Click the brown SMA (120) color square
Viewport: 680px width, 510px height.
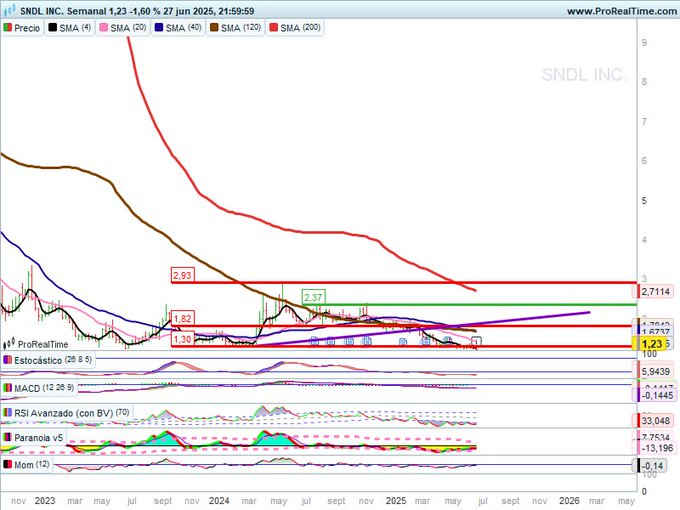click(214, 28)
